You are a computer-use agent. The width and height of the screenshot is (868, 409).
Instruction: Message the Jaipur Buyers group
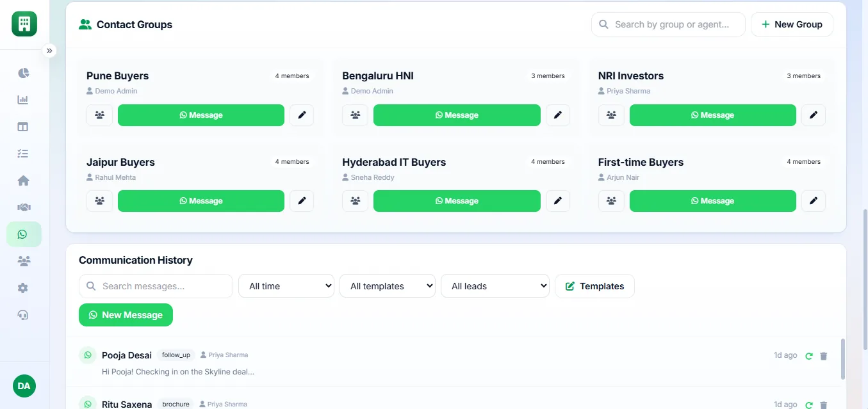(201, 201)
